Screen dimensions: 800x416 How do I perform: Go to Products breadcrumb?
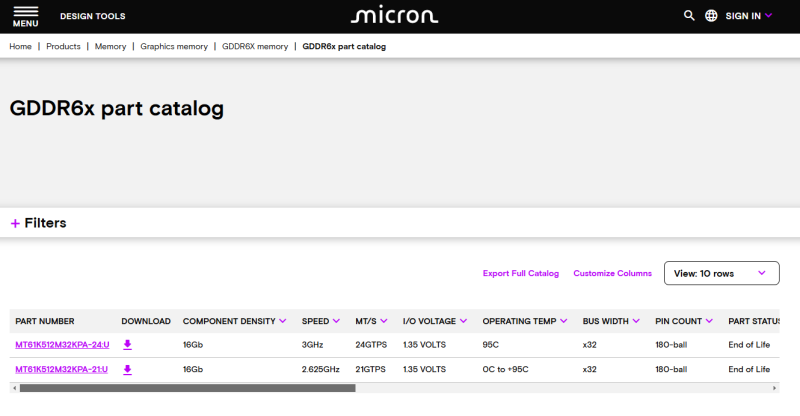[x=63, y=46]
